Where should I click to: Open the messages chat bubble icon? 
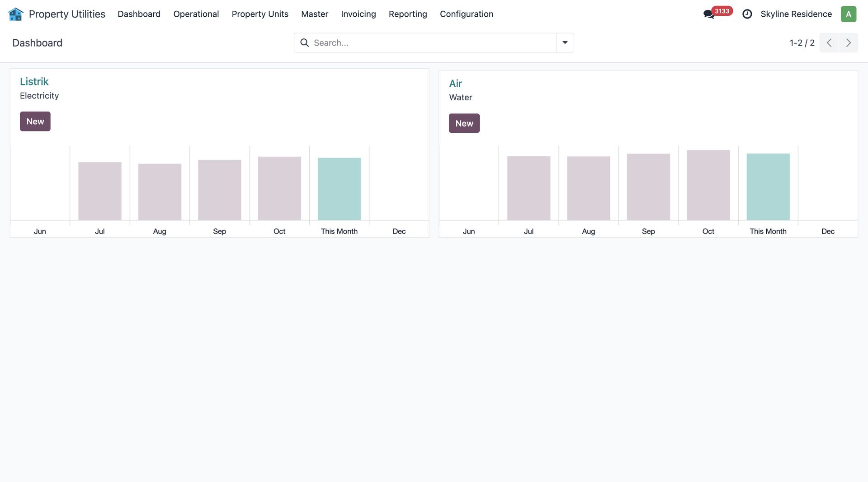[708, 14]
